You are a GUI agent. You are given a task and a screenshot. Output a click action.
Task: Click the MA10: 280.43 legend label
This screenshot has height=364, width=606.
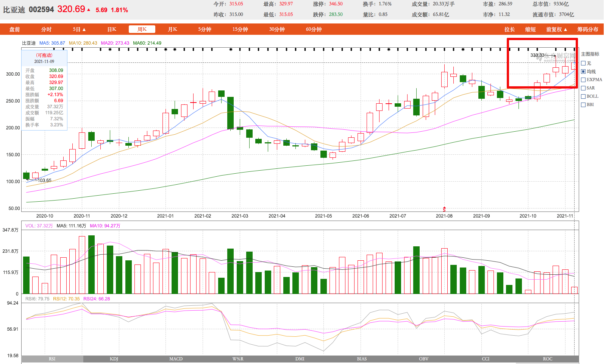coord(83,43)
